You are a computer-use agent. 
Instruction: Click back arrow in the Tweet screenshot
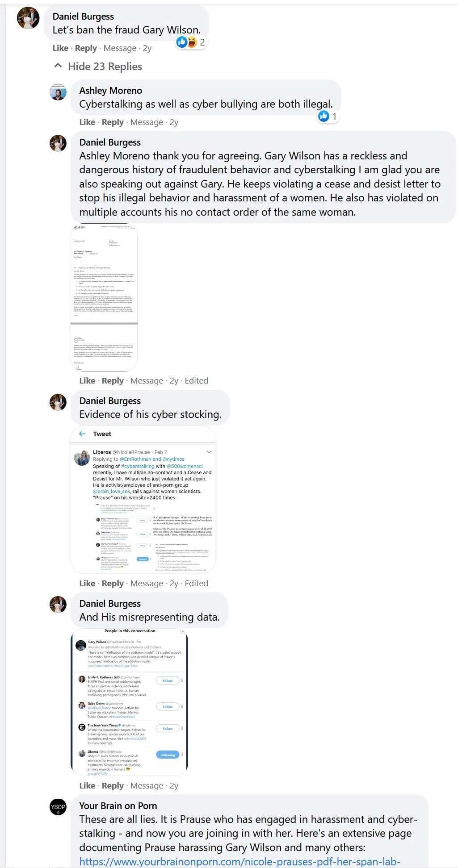pos(82,434)
